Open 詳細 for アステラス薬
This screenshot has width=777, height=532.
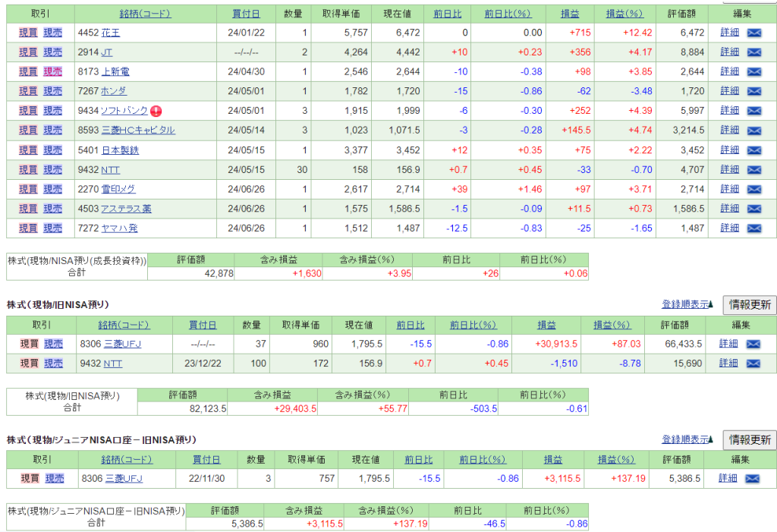729,209
